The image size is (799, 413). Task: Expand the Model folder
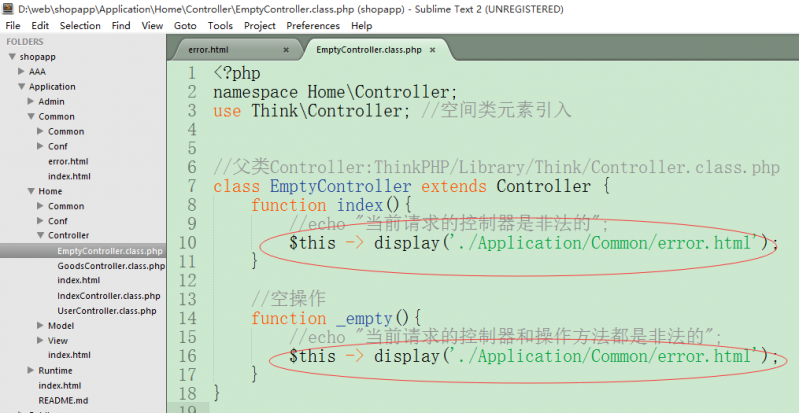tap(41, 325)
